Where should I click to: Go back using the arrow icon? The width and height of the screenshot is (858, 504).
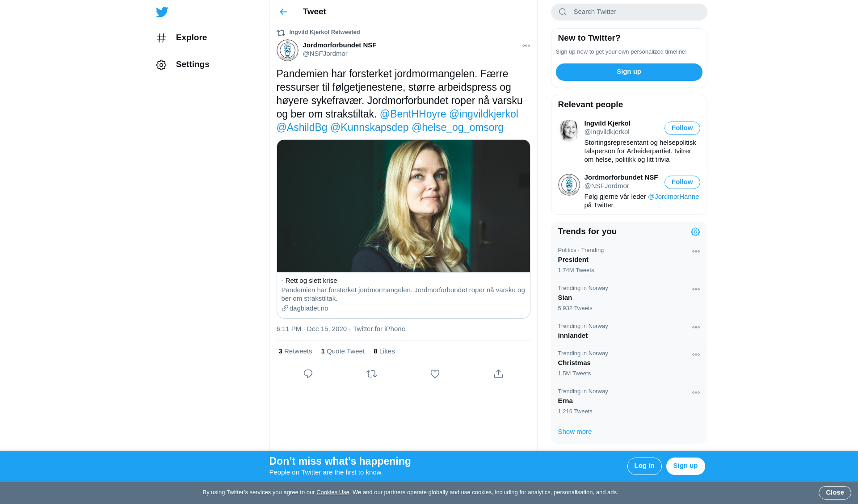283,12
